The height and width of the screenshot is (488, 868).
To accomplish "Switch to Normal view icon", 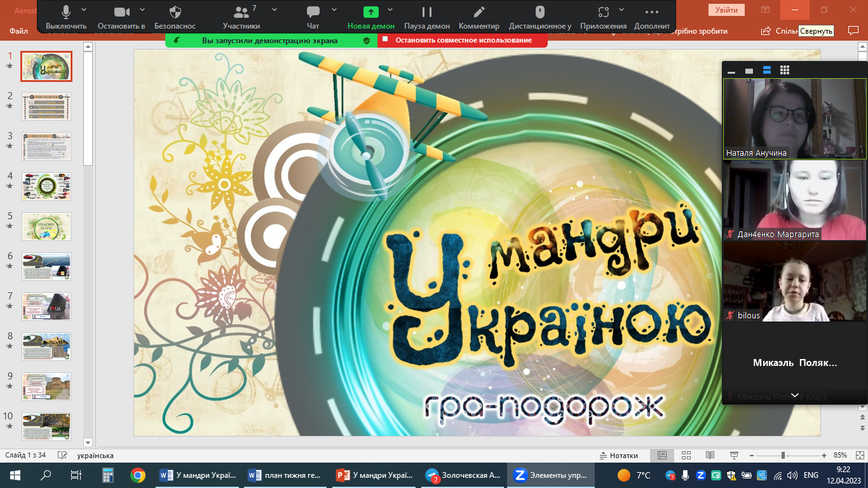I will click(x=662, y=456).
